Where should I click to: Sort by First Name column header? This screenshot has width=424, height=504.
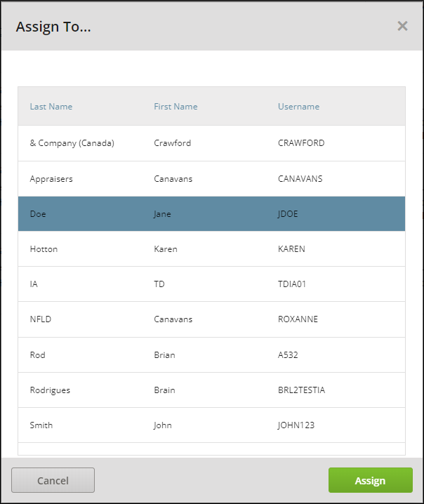pyautogui.click(x=175, y=107)
